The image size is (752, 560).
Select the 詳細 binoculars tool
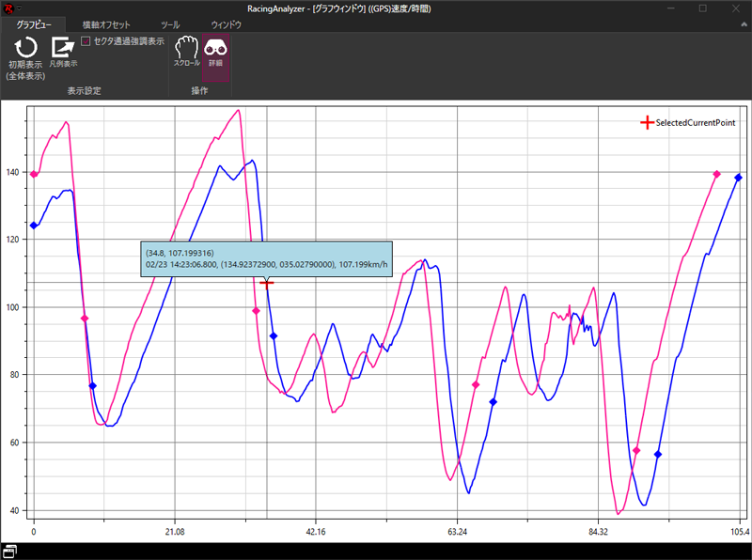215,49
